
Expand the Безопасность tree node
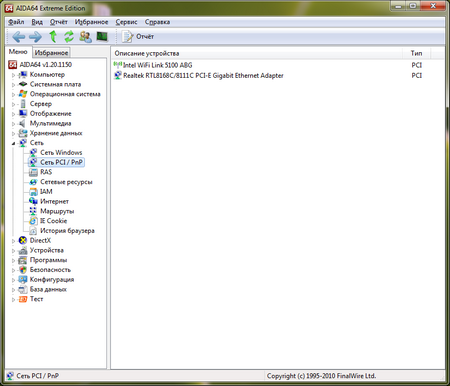(x=13, y=270)
